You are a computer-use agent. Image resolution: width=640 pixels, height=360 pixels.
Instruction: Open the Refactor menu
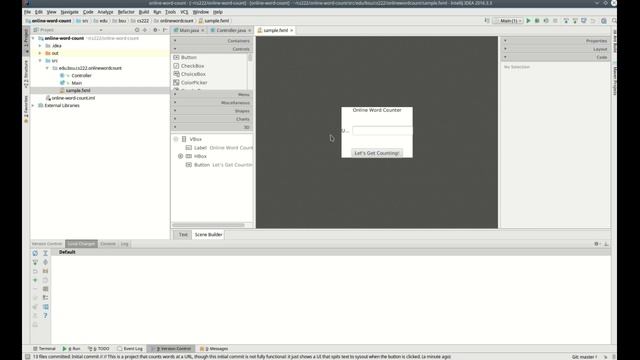point(126,12)
